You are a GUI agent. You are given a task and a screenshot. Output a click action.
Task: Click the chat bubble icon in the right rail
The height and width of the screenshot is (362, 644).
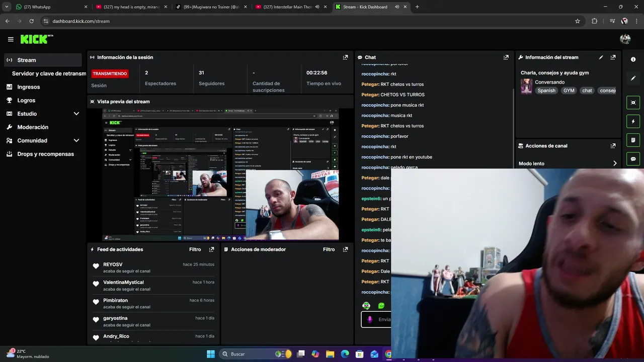(x=633, y=159)
